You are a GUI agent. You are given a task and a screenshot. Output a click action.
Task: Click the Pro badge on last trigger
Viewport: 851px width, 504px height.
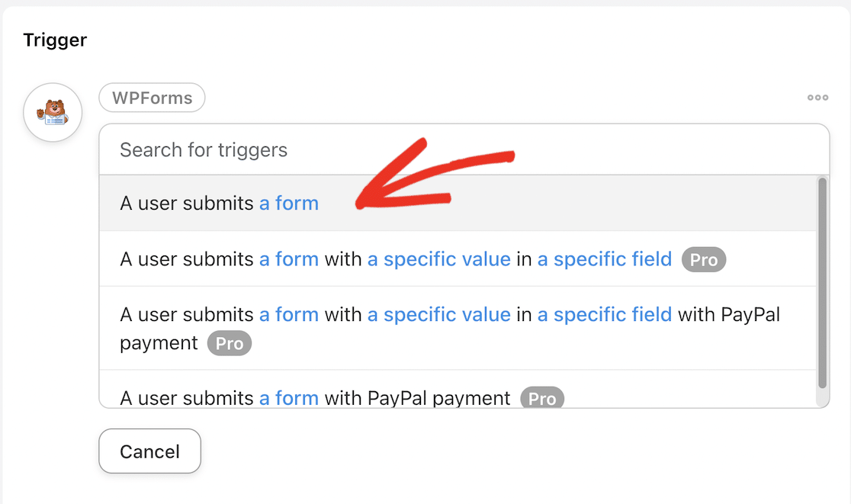tap(542, 398)
